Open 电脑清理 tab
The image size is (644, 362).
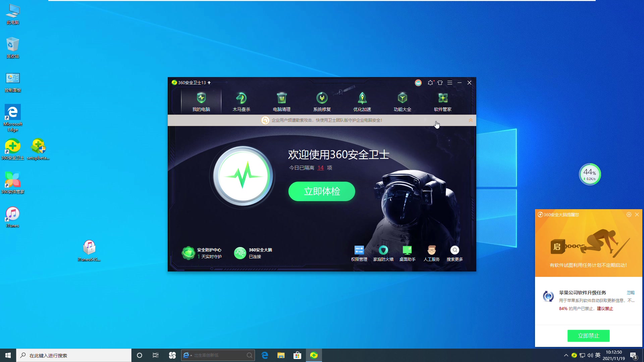pyautogui.click(x=282, y=102)
